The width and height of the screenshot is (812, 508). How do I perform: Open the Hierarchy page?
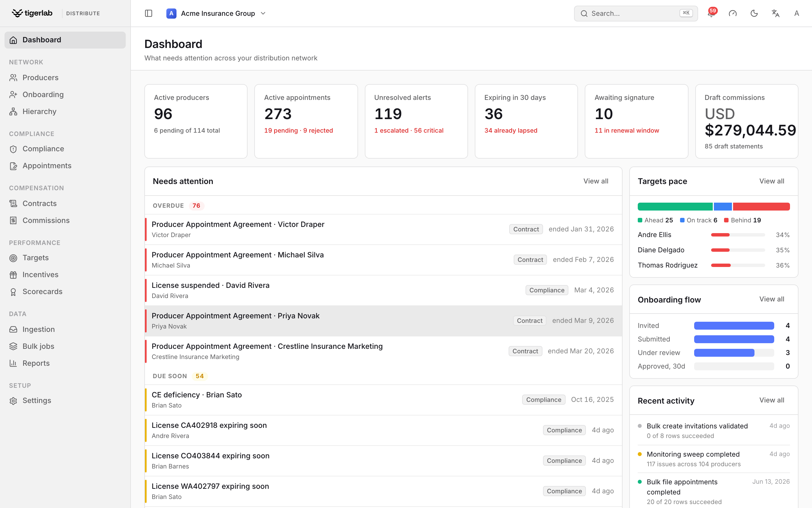[65, 111]
